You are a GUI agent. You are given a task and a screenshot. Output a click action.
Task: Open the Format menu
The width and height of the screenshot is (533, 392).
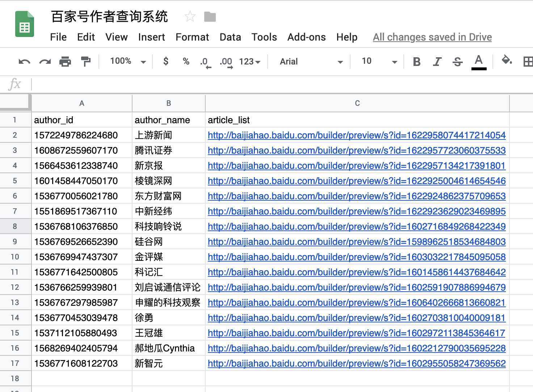pyautogui.click(x=192, y=37)
